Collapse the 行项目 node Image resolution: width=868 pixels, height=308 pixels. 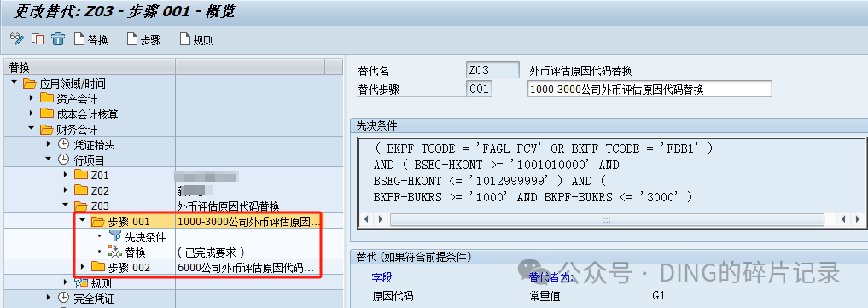pyautogui.click(x=49, y=160)
